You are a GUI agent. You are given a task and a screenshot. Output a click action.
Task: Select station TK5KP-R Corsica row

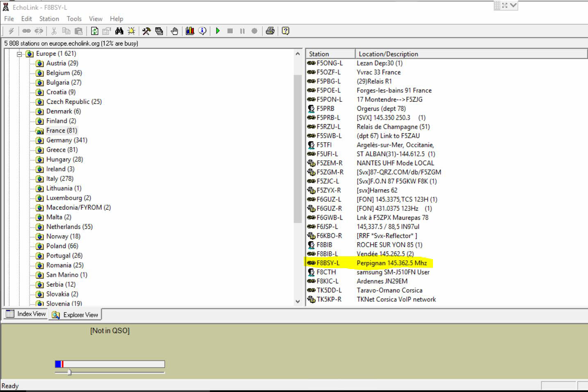click(371, 299)
